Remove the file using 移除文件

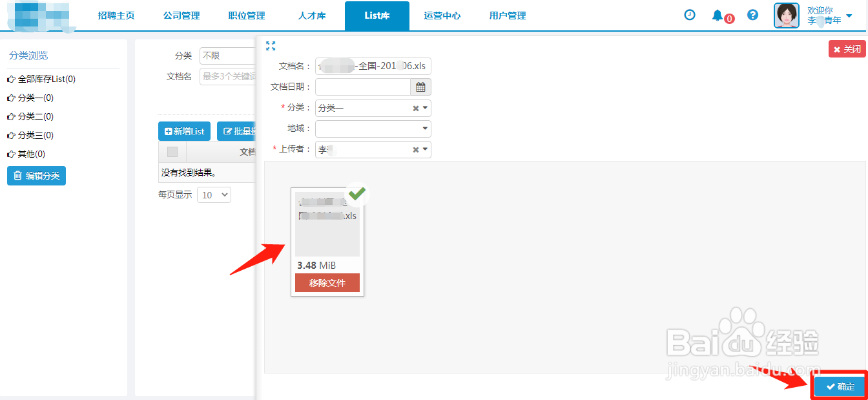[327, 282]
